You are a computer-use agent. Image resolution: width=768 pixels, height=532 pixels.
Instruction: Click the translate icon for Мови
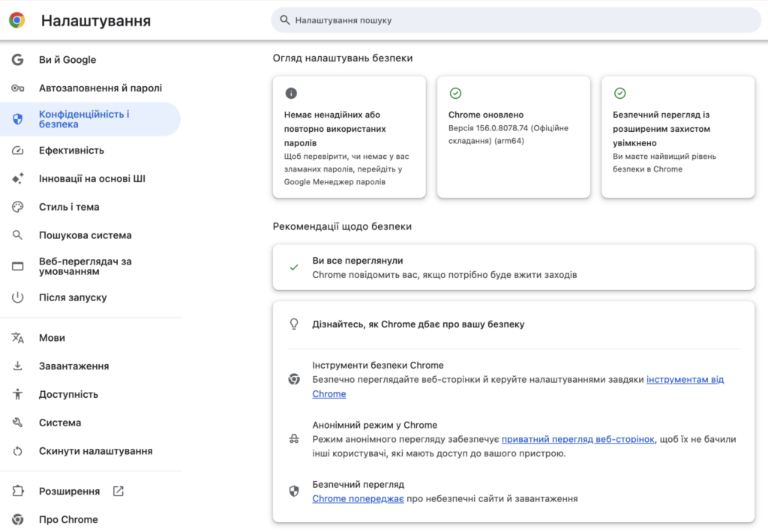pos(18,338)
